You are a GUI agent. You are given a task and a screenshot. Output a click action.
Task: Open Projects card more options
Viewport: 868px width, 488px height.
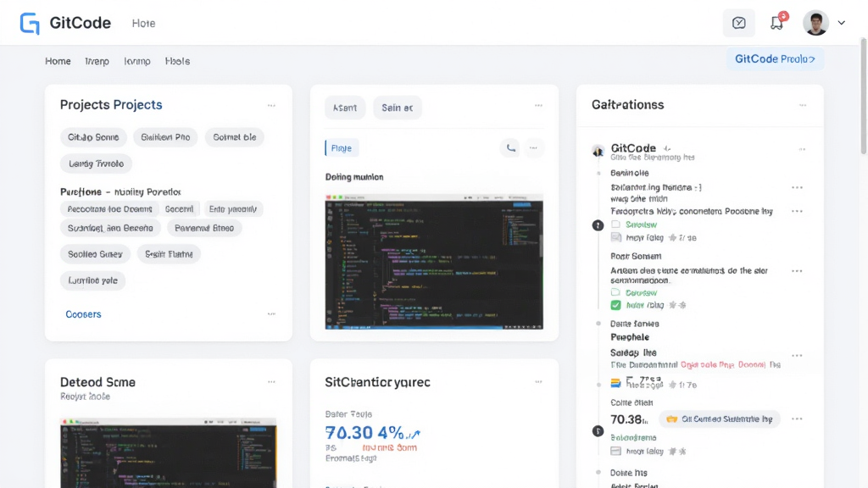(x=271, y=105)
